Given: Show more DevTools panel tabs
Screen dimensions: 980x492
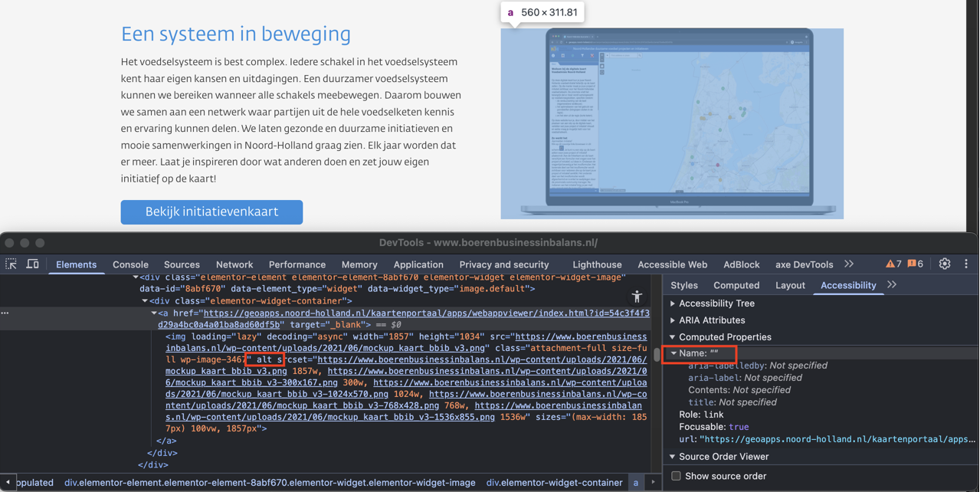Looking at the screenshot, I should coord(849,264).
